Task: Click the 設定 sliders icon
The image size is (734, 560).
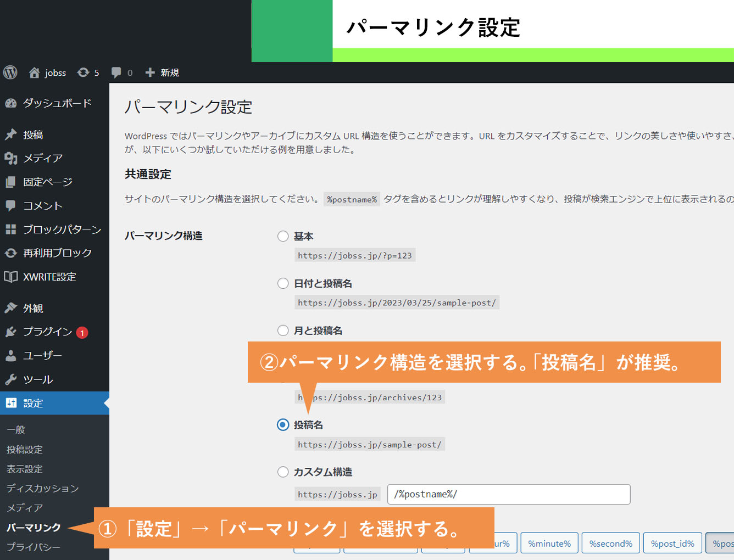Action: pos(10,403)
